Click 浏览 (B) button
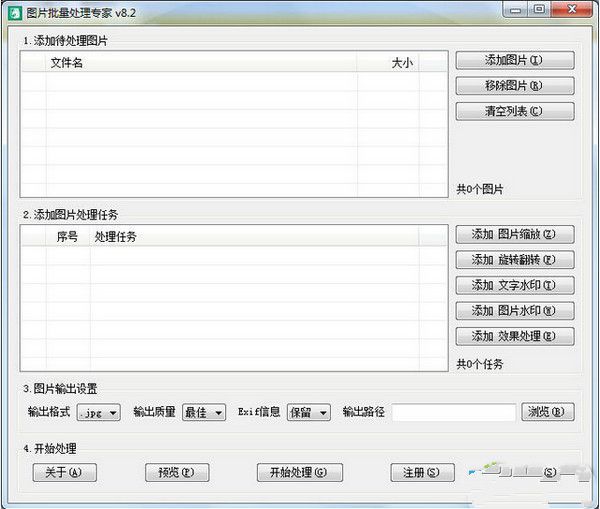The width and height of the screenshot is (600, 509). (x=548, y=412)
